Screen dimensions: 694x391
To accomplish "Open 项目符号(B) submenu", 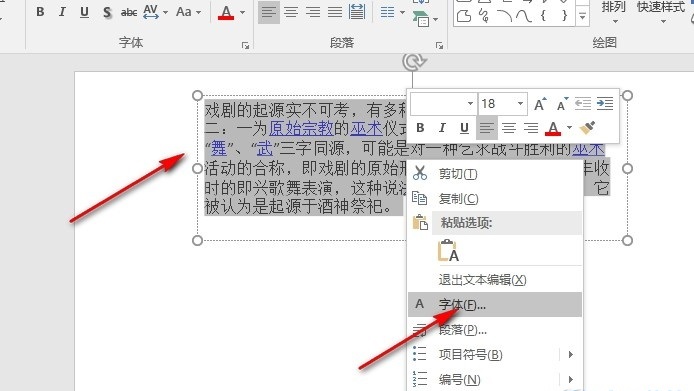I will 495,354.
